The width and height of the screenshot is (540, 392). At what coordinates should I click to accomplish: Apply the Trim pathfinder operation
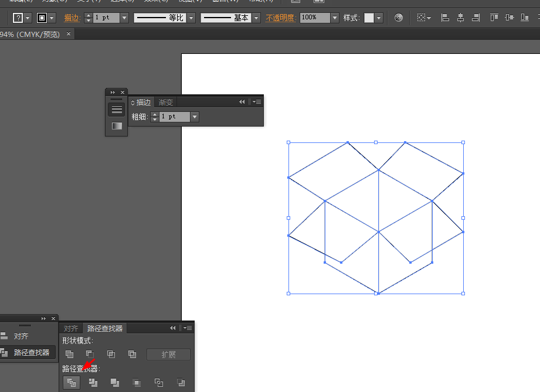pyautogui.click(x=93, y=383)
